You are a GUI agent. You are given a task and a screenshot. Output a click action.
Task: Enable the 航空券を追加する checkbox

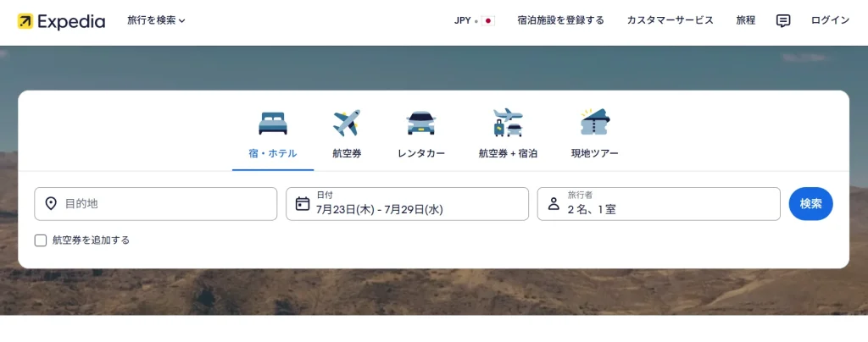(41, 240)
